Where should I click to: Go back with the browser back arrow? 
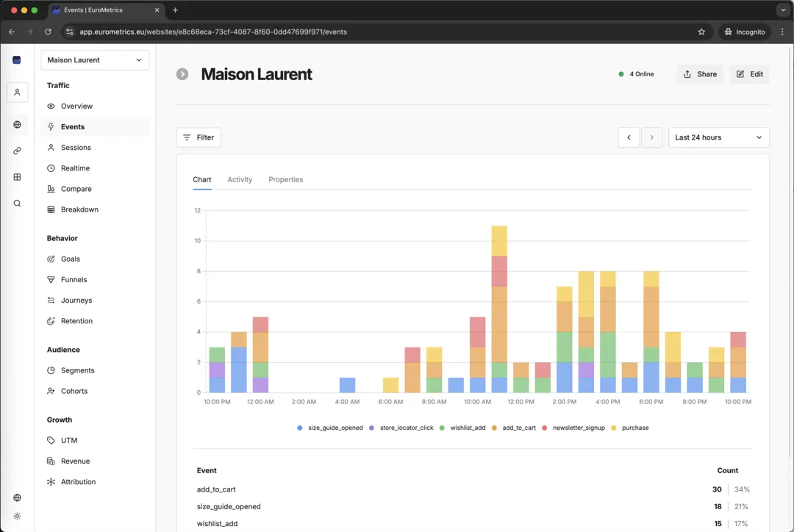point(12,32)
